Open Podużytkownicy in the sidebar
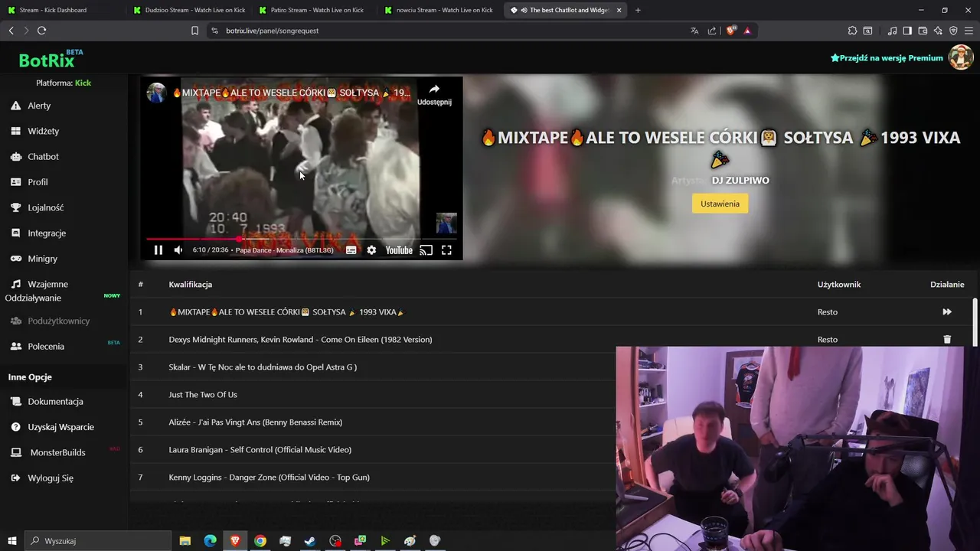980x551 pixels. tap(59, 321)
